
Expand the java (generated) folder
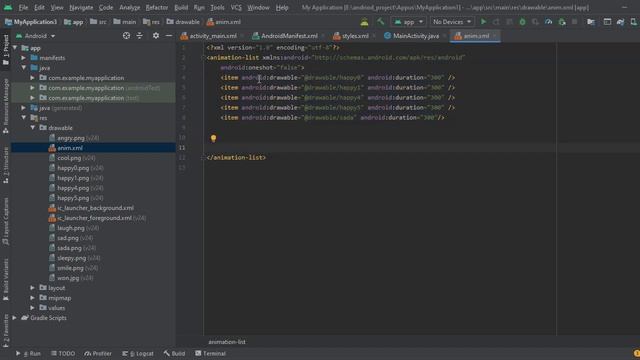24,108
